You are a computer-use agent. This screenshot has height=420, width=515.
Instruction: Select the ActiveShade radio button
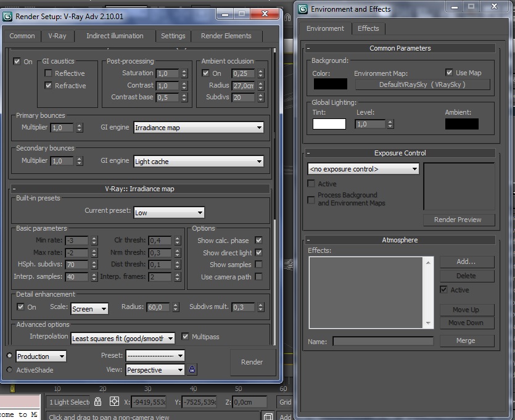tap(9, 369)
